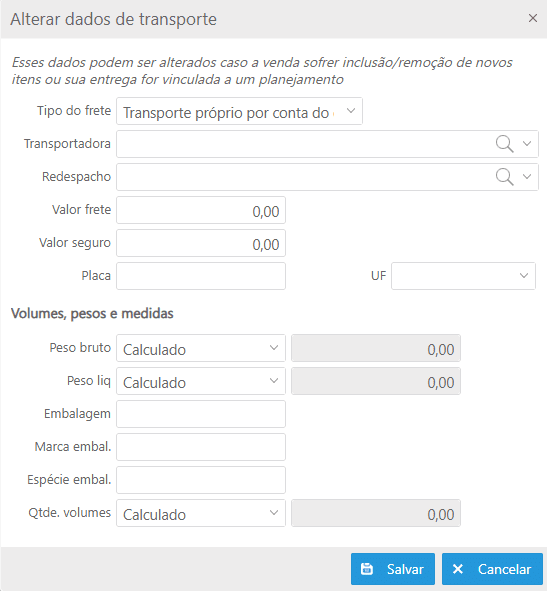Click into the Placa text field
The image size is (547, 591).
click(x=201, y=276)
